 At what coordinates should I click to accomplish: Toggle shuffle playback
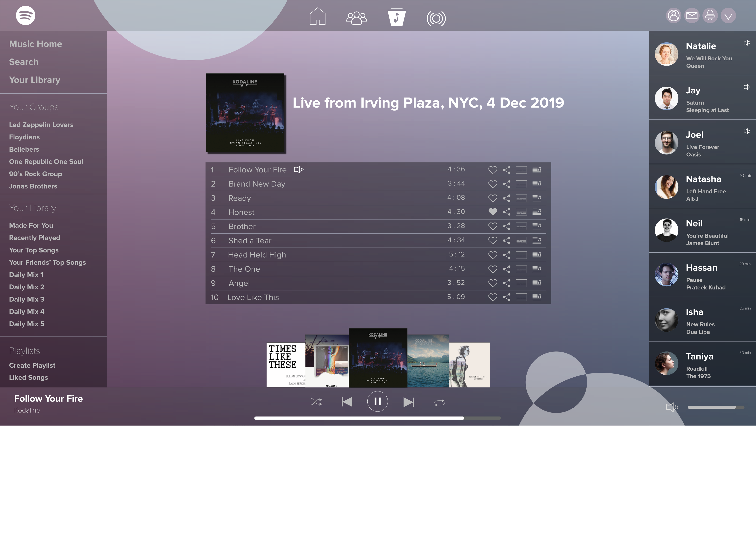click(316, 402)
